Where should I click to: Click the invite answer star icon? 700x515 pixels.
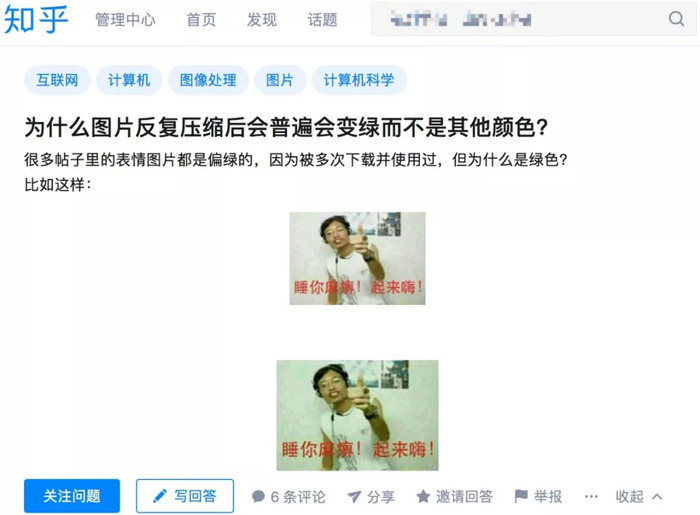423,496
